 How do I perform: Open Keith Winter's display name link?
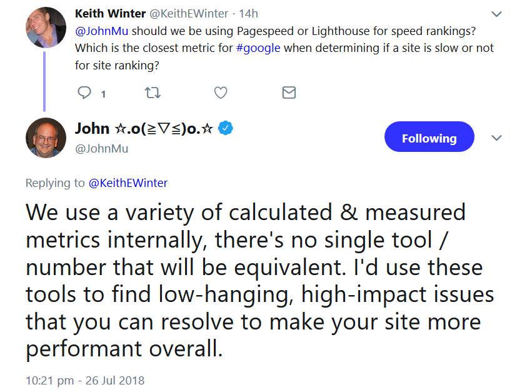(110, 13)
